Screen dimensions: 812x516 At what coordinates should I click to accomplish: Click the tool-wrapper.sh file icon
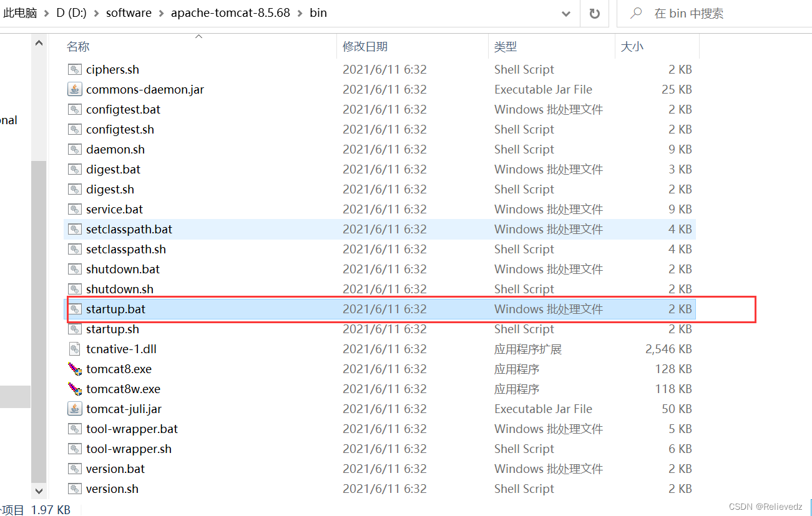coord(75,449)
